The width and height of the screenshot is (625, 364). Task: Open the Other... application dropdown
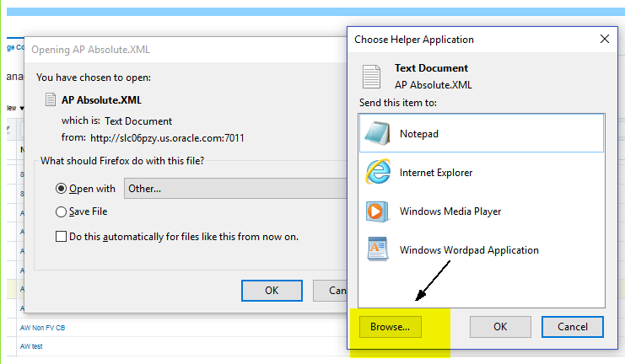pyautogui.click(x=235, y=189)
